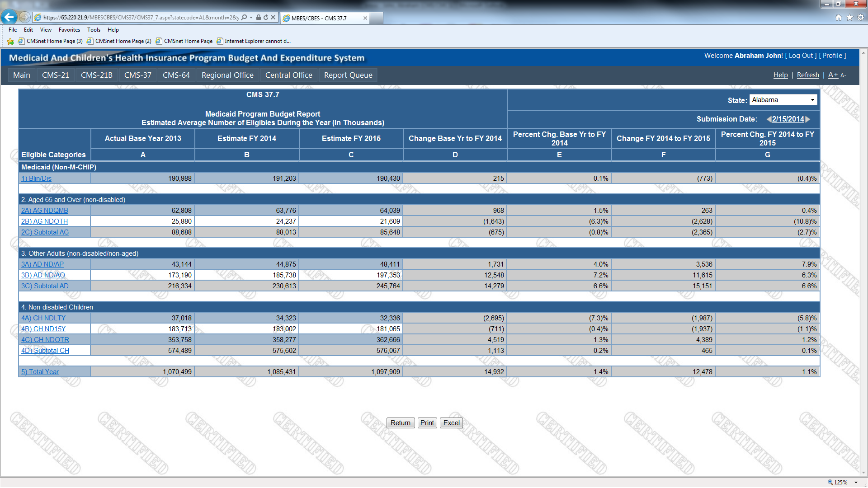Go to next submission date arrow
The width and height of the screenshot is (868, 488).
pos(808,119)
